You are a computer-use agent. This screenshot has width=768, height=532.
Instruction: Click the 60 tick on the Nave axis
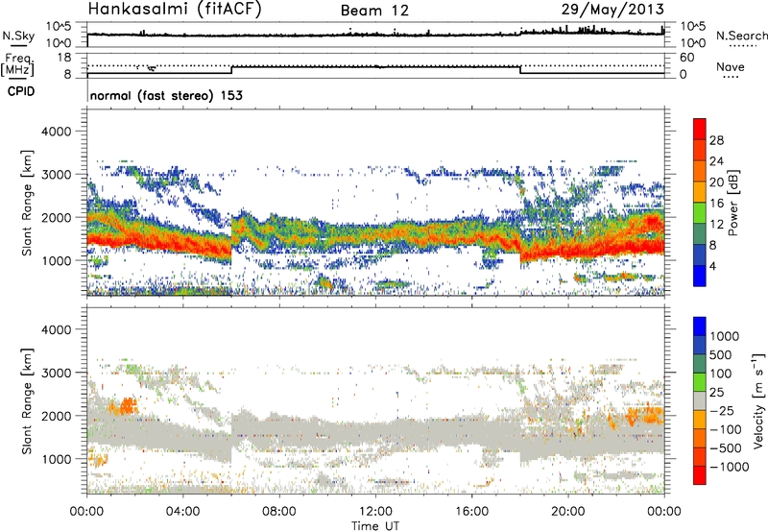686,58
